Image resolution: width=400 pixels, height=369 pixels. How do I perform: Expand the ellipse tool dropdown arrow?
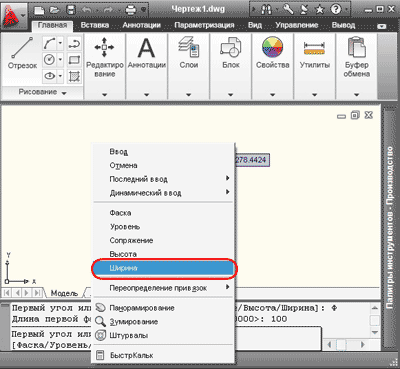(x=60, y=76)
